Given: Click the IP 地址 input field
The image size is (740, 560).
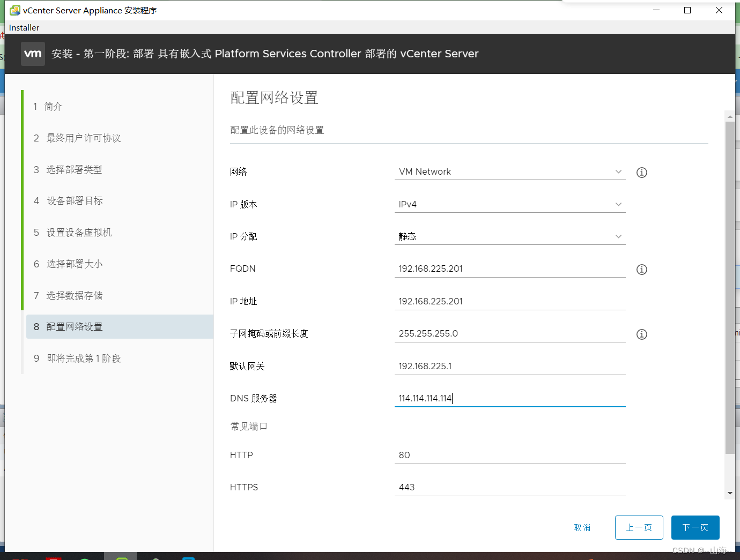Looking at the screenshot, I should 510,301.
